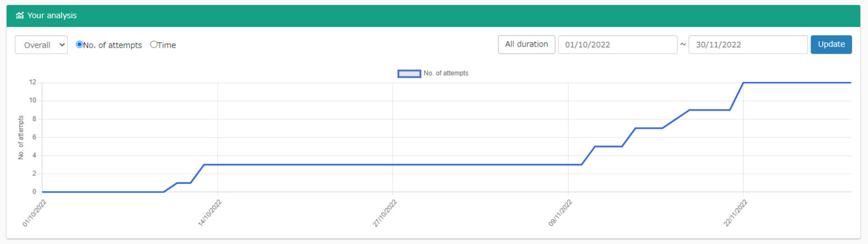
Task: Toggle the blue legend swatch above the chart
Action: 409,73
